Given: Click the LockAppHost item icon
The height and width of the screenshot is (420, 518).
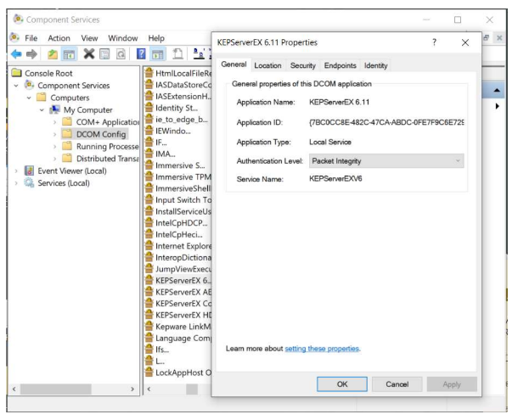Looking at the screenshot, I should 149,372.
